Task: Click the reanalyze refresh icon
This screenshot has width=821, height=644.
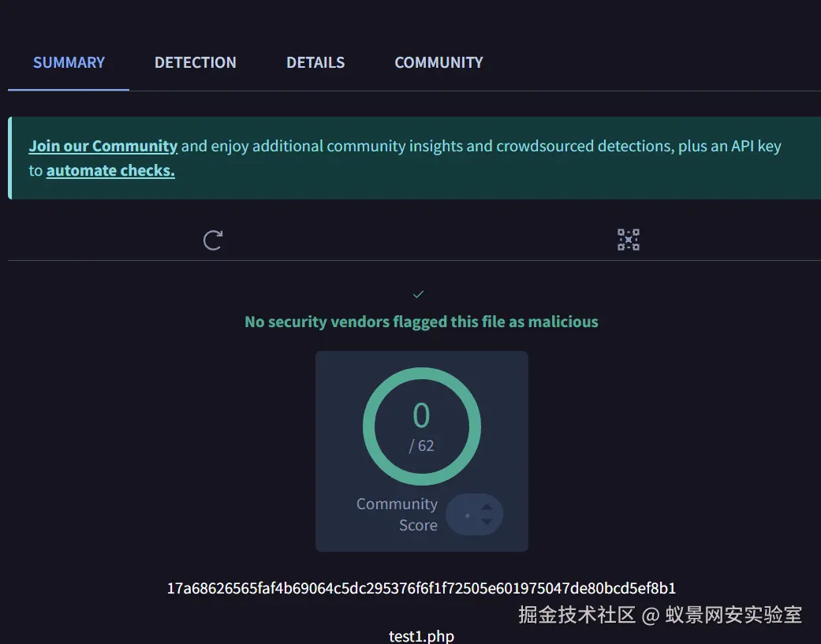Action: (x=213, y=240)
